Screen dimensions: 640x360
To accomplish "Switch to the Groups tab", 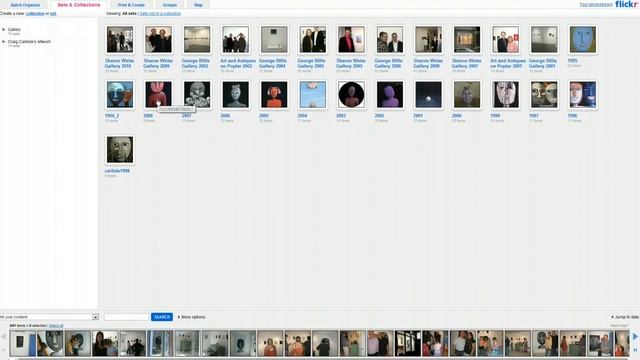I will pos(170,5).
